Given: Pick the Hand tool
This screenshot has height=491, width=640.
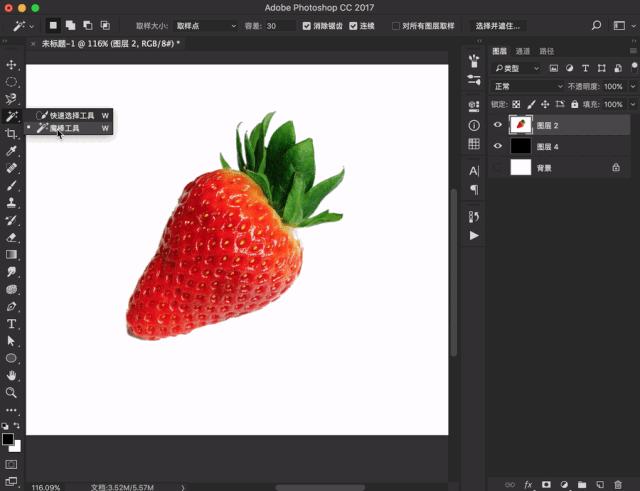Looking at the screenshot, I should click(x=12, y=375).
